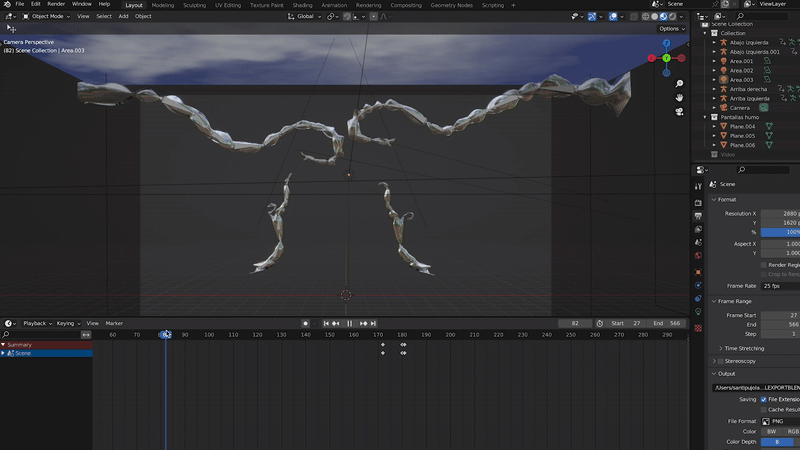
Task: Open Object Mode dropdown
Action: (x=46, y=16)
